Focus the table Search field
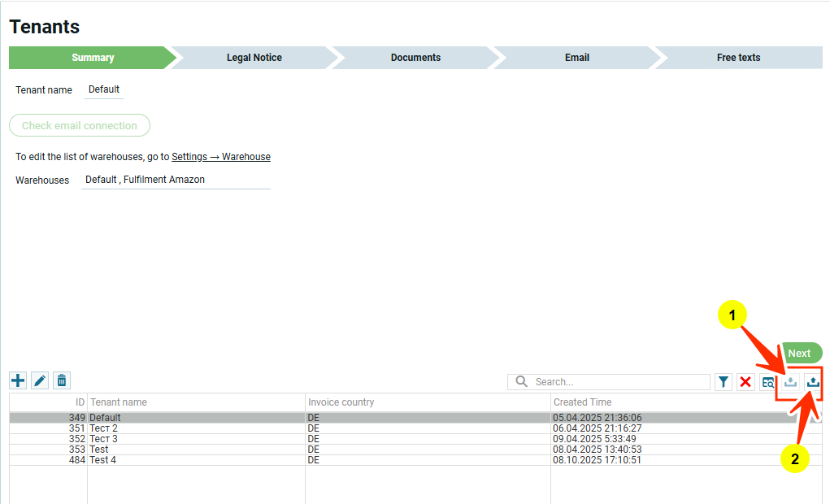Screen dimensions: 830x504 (x=618, y=382)
